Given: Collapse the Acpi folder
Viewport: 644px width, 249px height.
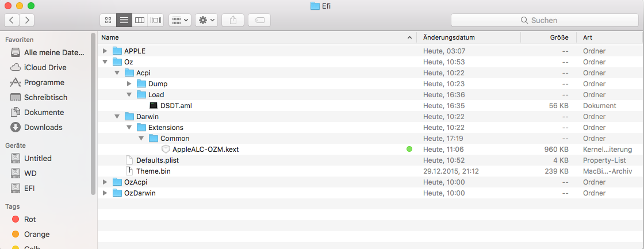Looking at the screenshot, I should tap(117, 72).
